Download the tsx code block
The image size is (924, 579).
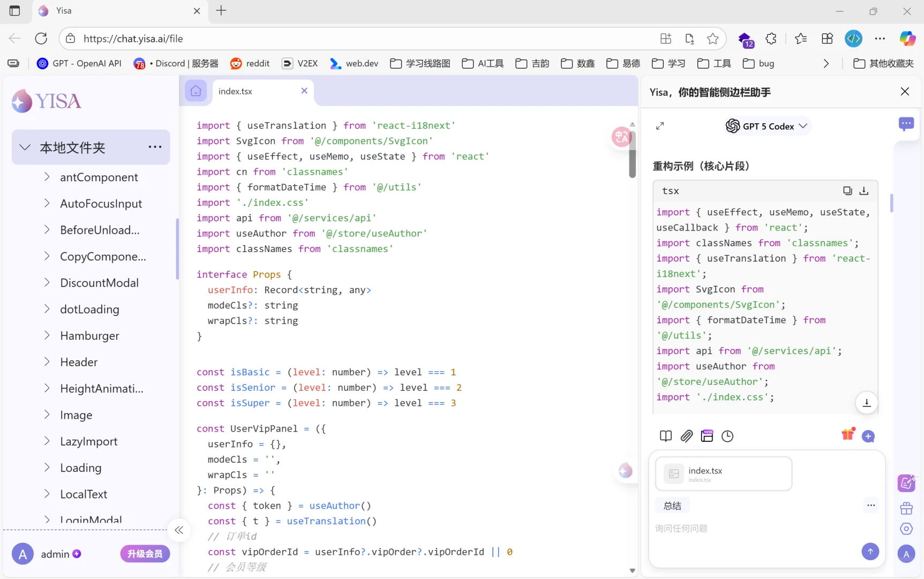click(864, 190)
